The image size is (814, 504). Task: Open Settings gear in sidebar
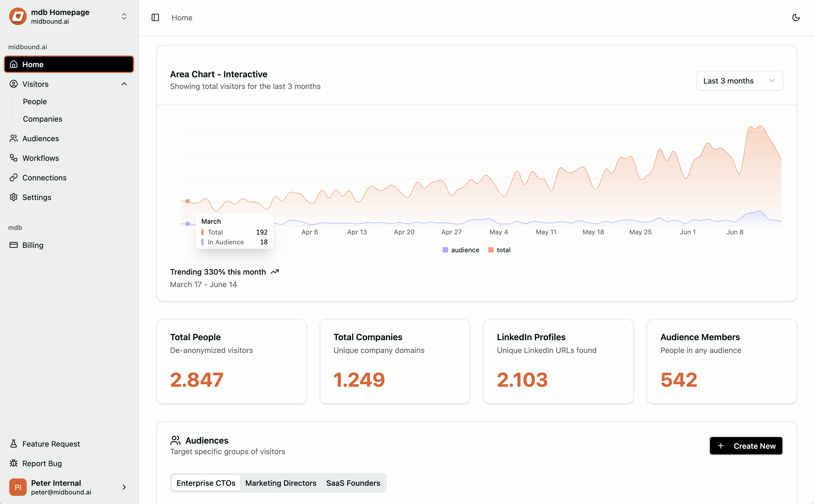click(13, 197)
